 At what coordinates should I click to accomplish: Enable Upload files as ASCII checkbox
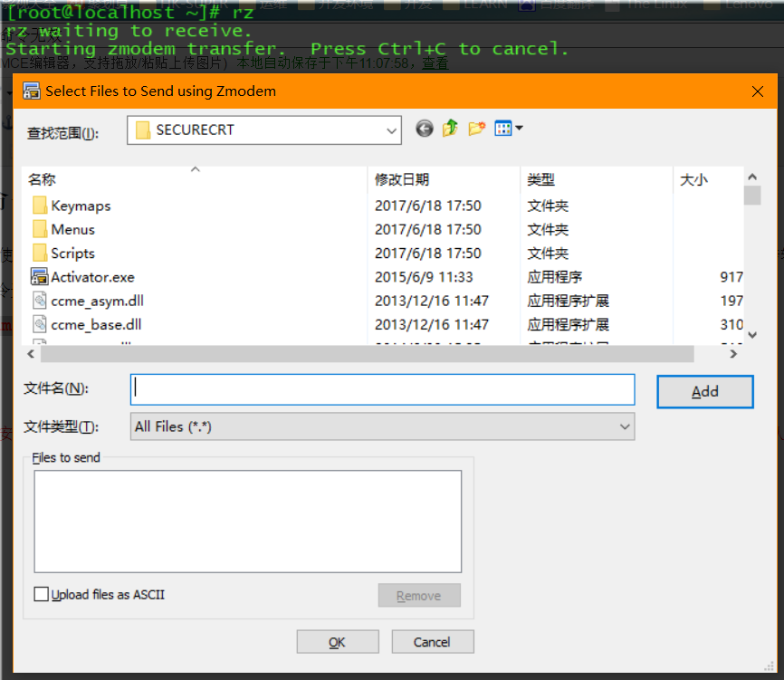click(42, 595)
